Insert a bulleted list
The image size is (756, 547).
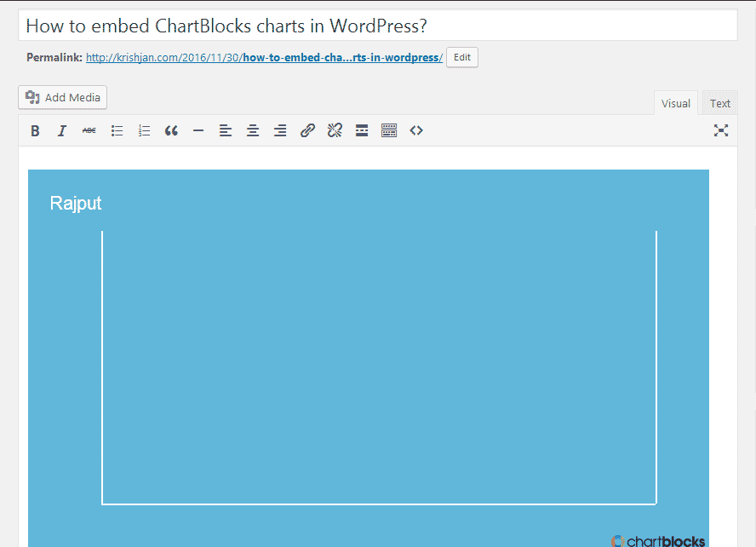pos(117,130)
